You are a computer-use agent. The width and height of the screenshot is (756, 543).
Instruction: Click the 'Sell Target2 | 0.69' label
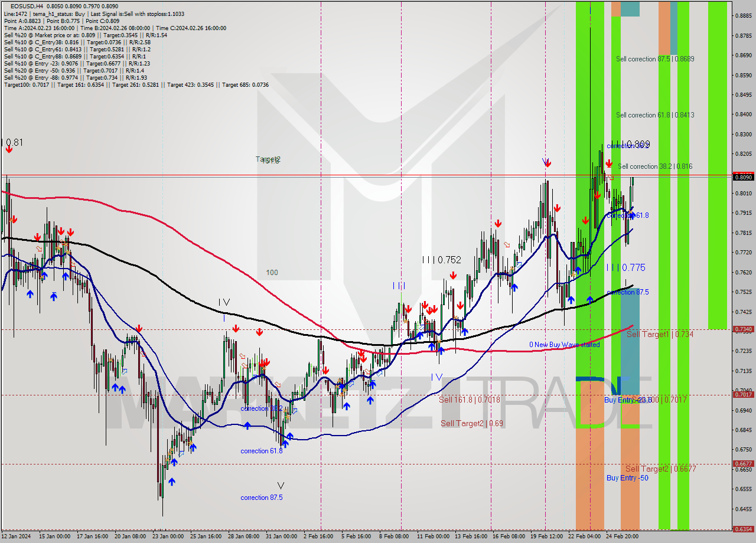472,423
